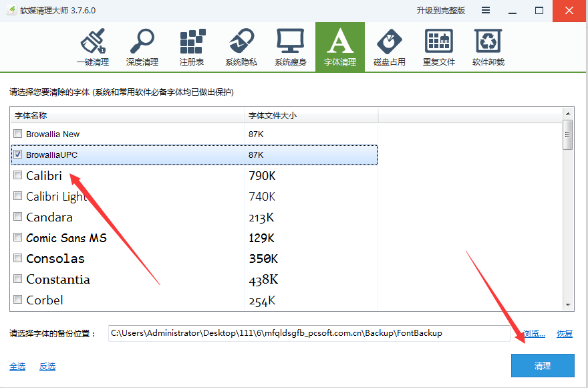
Task: Close the 软媒清理大师 window
Action: 569,11
